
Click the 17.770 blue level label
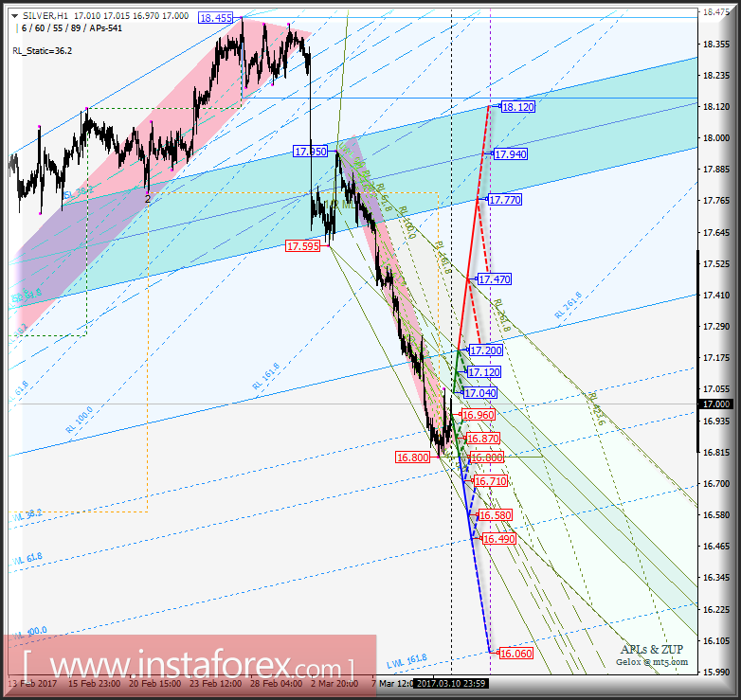pos(505,200)
